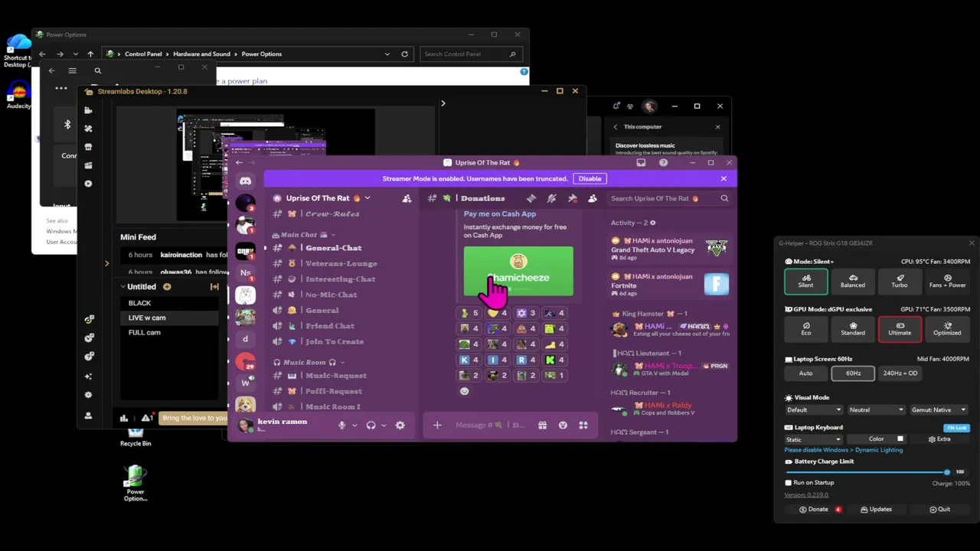Screen dimensions: 980x551
Task: Open General-Chat channel in Discord
Action: [332, 248]
